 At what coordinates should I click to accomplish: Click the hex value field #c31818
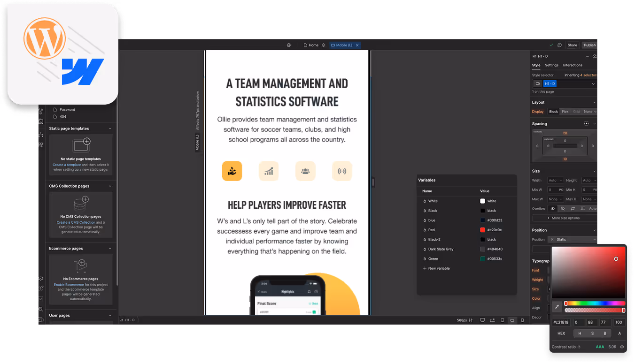tap(561, 322)
